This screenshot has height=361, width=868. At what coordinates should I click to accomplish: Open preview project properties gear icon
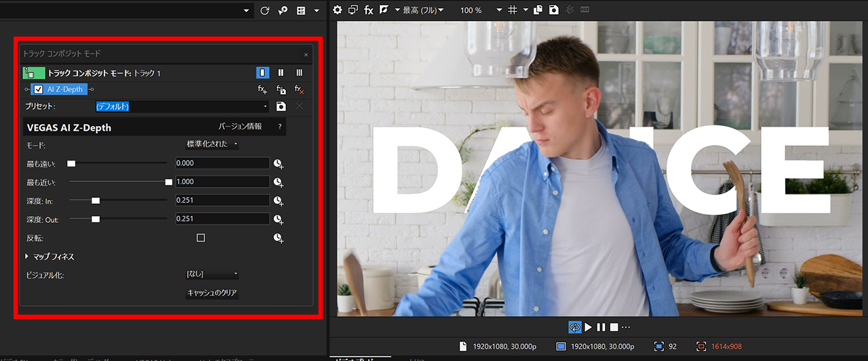[339, 10]
